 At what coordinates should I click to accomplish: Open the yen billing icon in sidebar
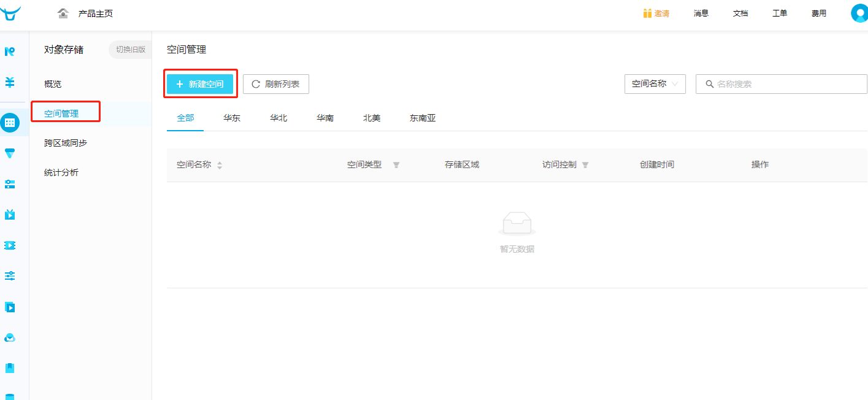tap(10, 82)
